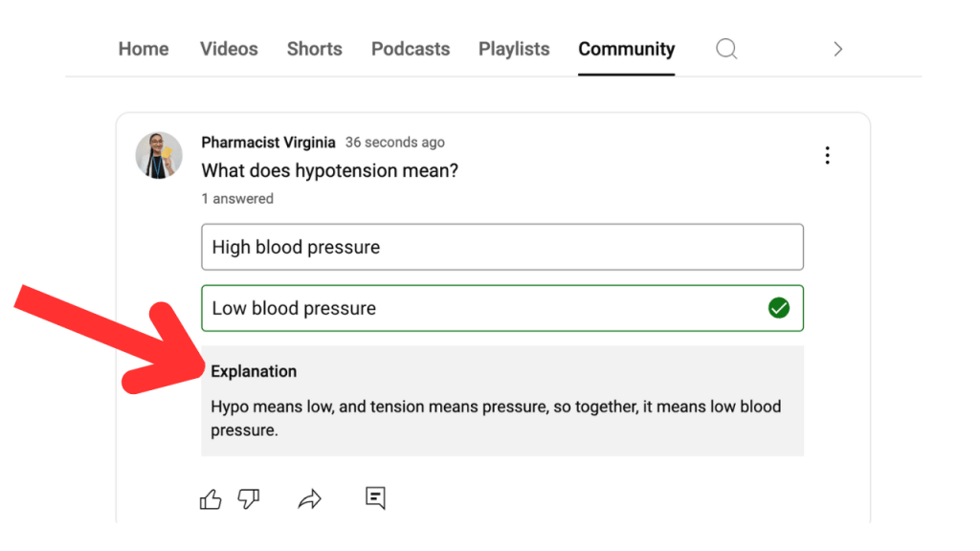
Task: Open Pharmacist Virginia's profile avatar
Action: point(159,155)
